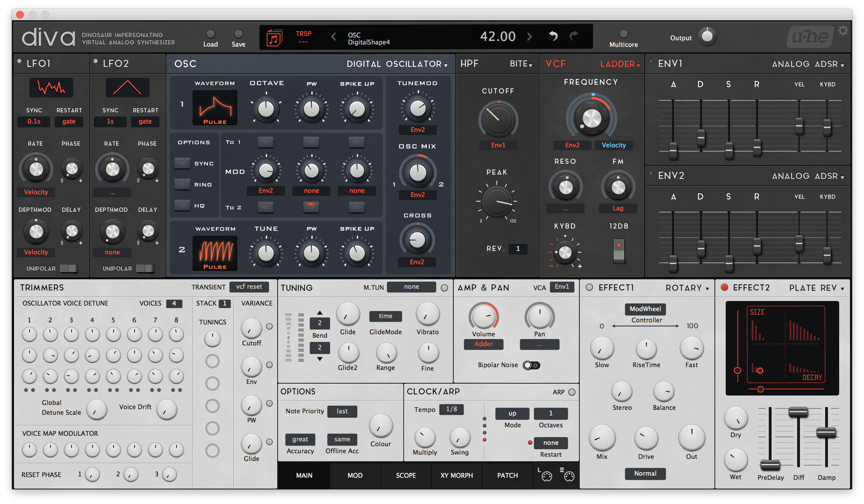Screen dimensions: 864x504
Task: Click the u-he logo badge
Action: tap(810, 37)
